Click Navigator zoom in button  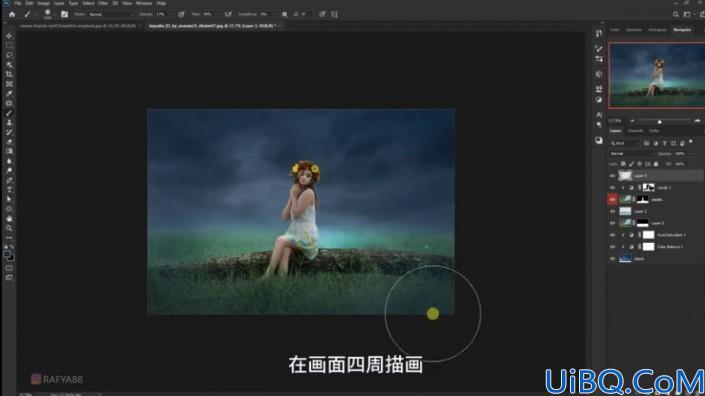(697, 121)
